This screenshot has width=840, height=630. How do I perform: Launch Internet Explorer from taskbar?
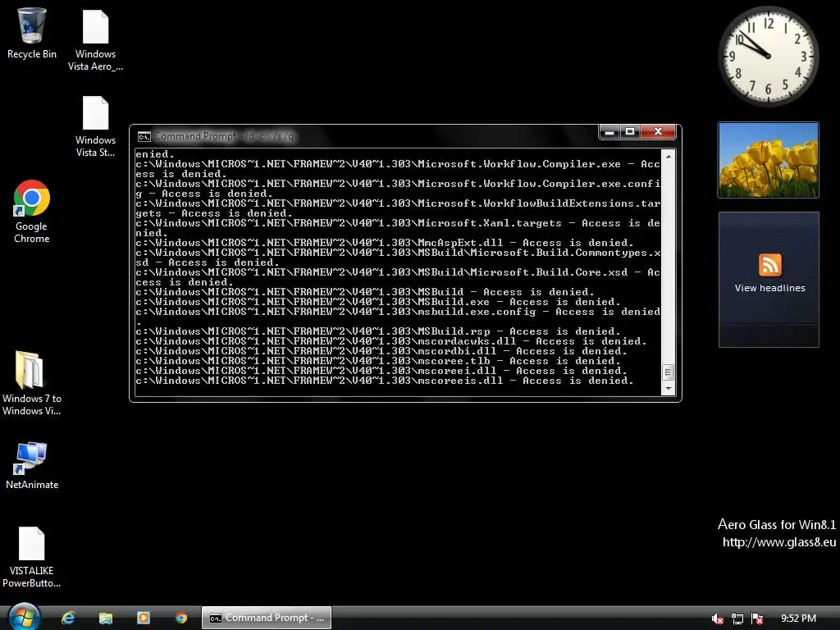(68, 618)
